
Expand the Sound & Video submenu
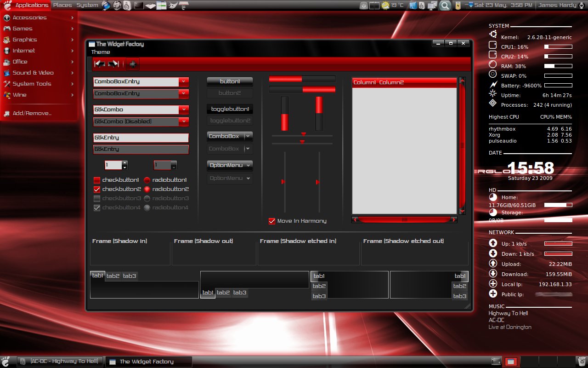coord(39,73)
